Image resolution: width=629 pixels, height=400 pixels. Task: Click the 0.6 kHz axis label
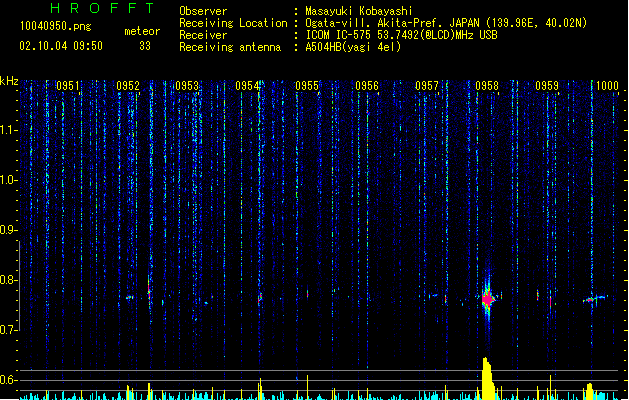click(x=9, y=380)
